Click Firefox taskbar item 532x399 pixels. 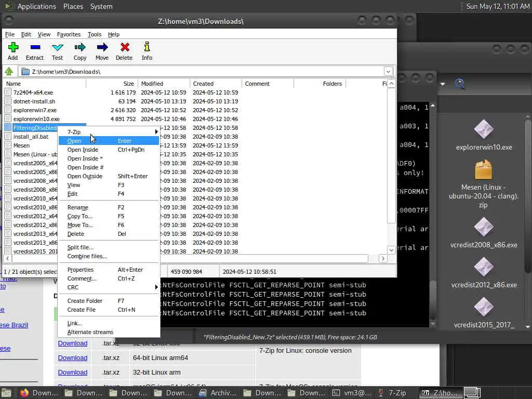tap(38, 393)
